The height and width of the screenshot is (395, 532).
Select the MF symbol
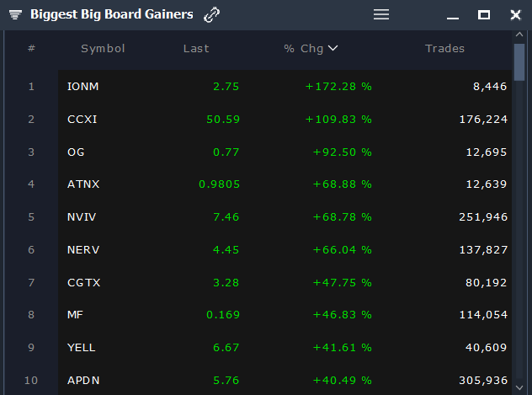tap(75, 315)
